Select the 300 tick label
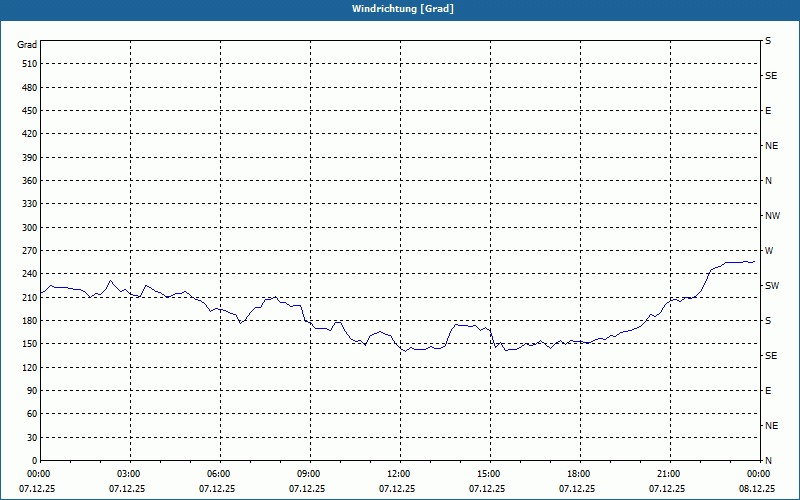The width and height of the screenshot is (800, 500). tap(30, 227)
